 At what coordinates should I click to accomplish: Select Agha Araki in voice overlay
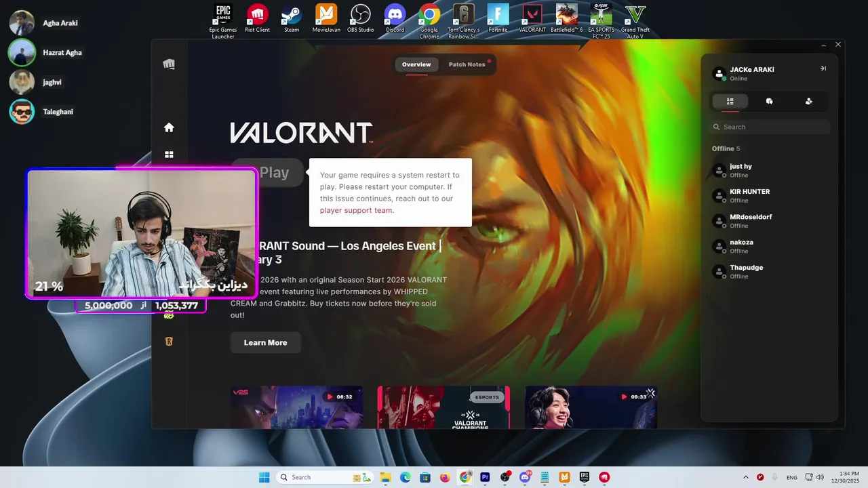tap(43, 23)
